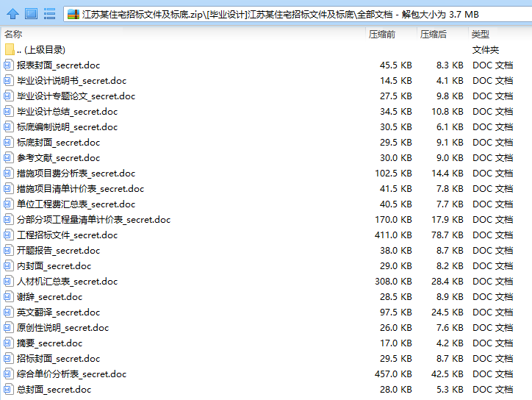The height and width of the screenshot is (400, 532).
Task: Sort by the 名称 column header
Action: tap(13, 35)
